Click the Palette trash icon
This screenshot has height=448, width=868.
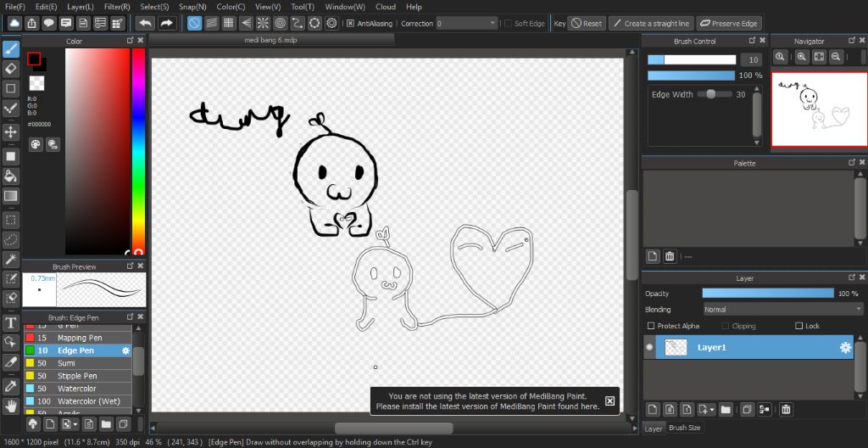[670, 256]
